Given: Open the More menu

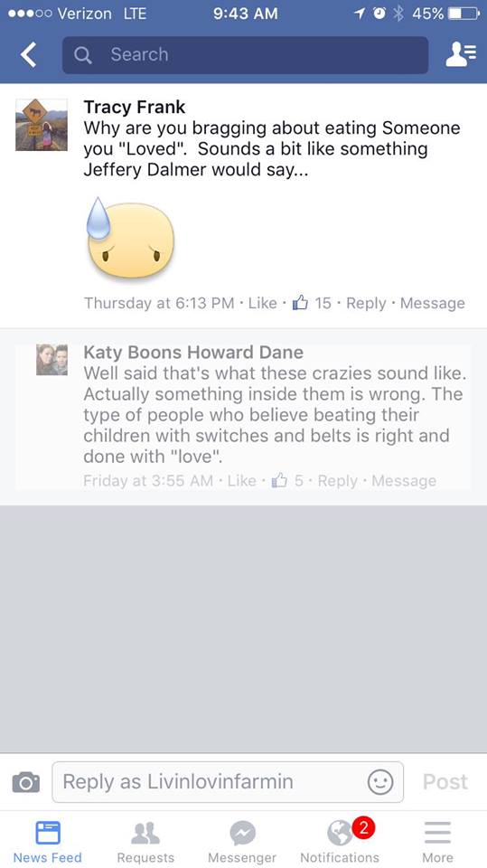Looking at the screenshot, I should pyautogui.click(x=437, y=842).
